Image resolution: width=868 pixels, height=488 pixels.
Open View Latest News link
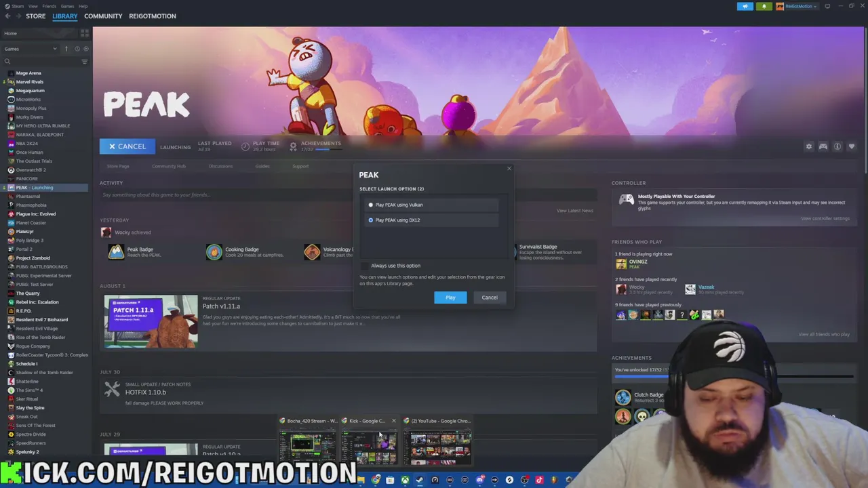pyautogui.click(x=574, y=211)
